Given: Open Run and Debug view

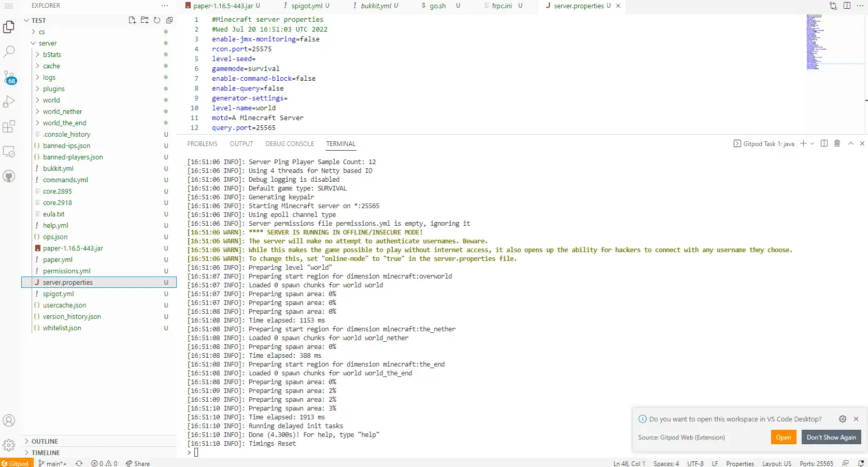Looking at the screenshot, I should (9, 101).
